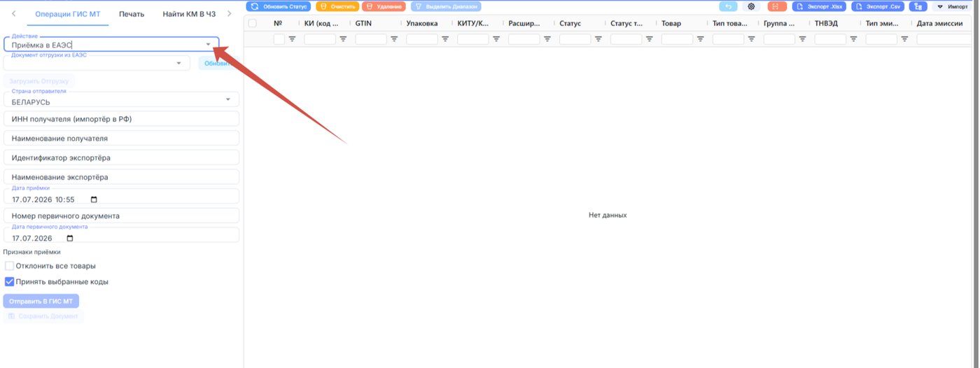Open the Страна отправителя dropdown with БЕЛАРУСЬ

(x=121, y=99)
